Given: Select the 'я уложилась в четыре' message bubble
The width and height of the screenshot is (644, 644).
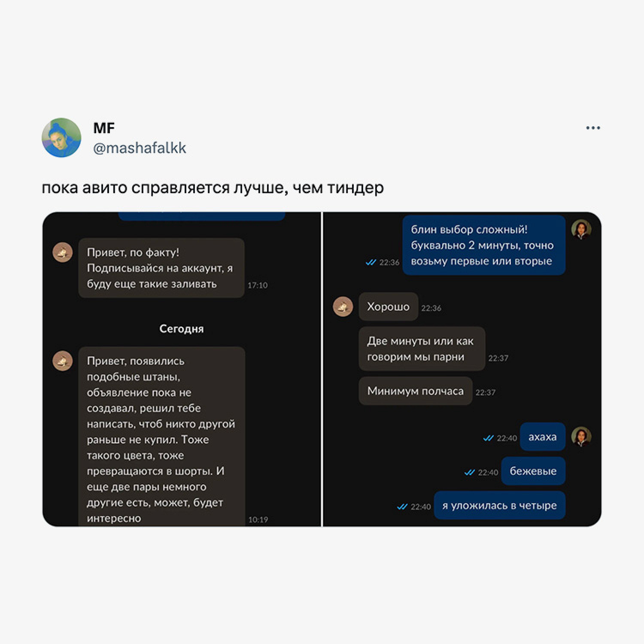Looking at the screenshot, I should (x=499, y=505).
